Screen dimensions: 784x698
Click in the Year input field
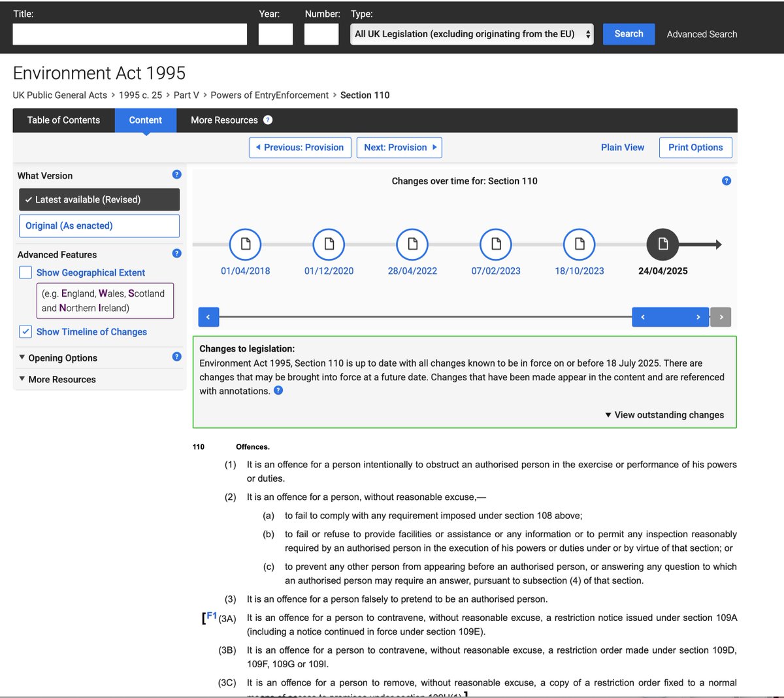click(276, 34)
